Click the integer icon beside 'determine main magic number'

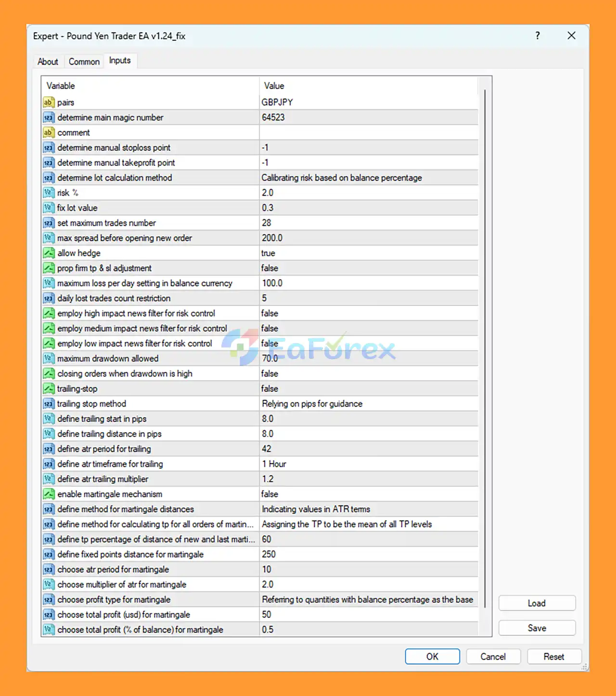pos(49,117)
